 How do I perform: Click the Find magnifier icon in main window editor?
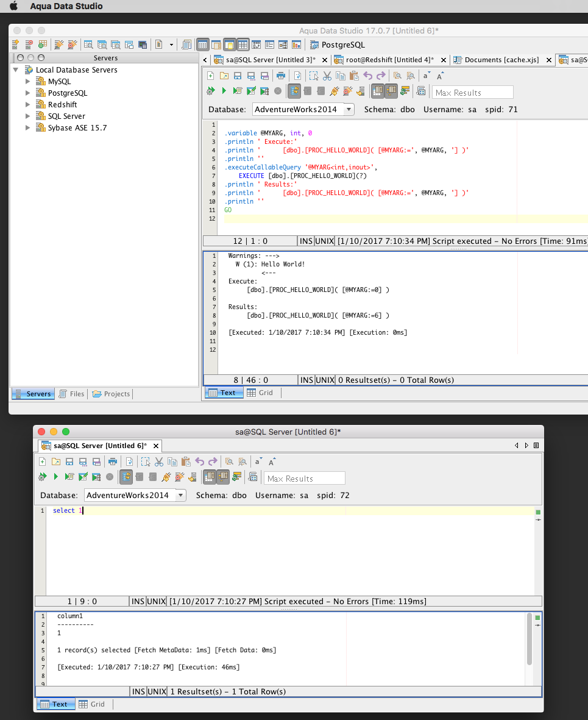(x=397, y=76)
